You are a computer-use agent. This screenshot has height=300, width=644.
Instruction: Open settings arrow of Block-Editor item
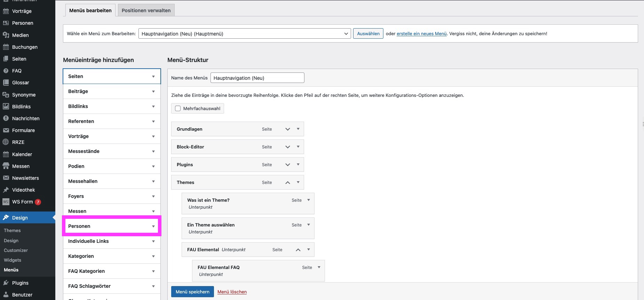298,147
